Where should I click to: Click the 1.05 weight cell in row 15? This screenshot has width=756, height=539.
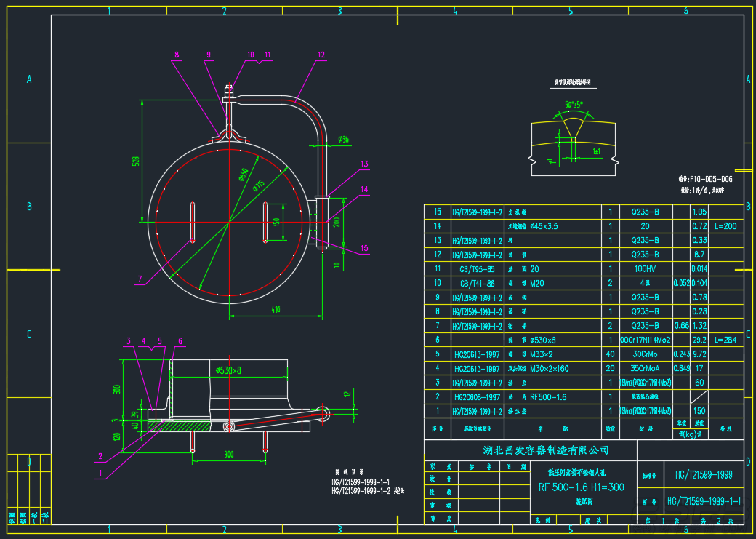[699, 212]
